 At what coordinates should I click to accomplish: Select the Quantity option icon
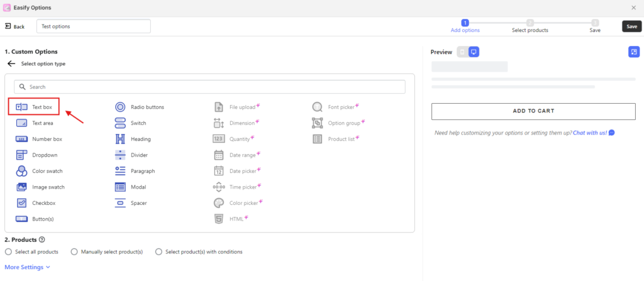218,139
